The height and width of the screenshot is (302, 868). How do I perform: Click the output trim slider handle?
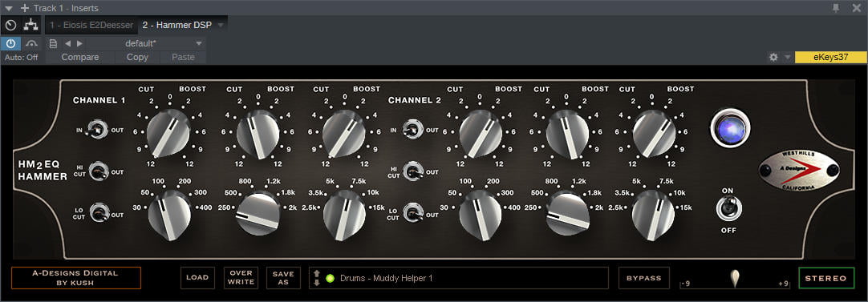point(735,278)
